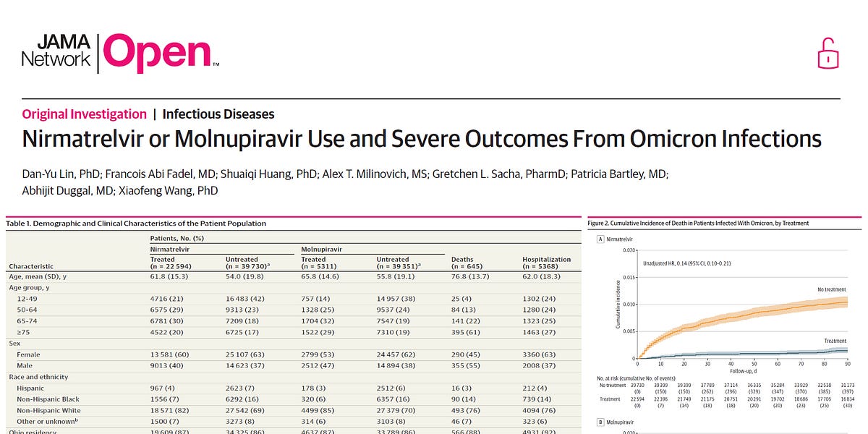Viewport: 868px width, 434px height.
Task: Open the Infectious Diseases topic link
Action: [x=218, y=114]
